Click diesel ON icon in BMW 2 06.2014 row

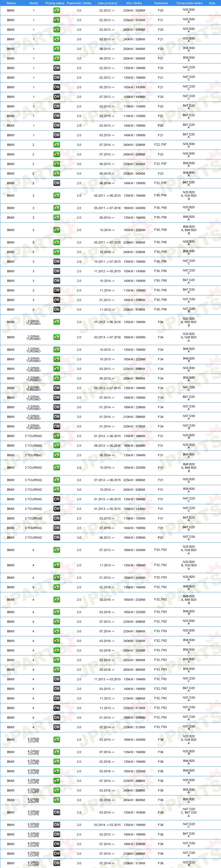pyautogui.click(x=57, y=183)
